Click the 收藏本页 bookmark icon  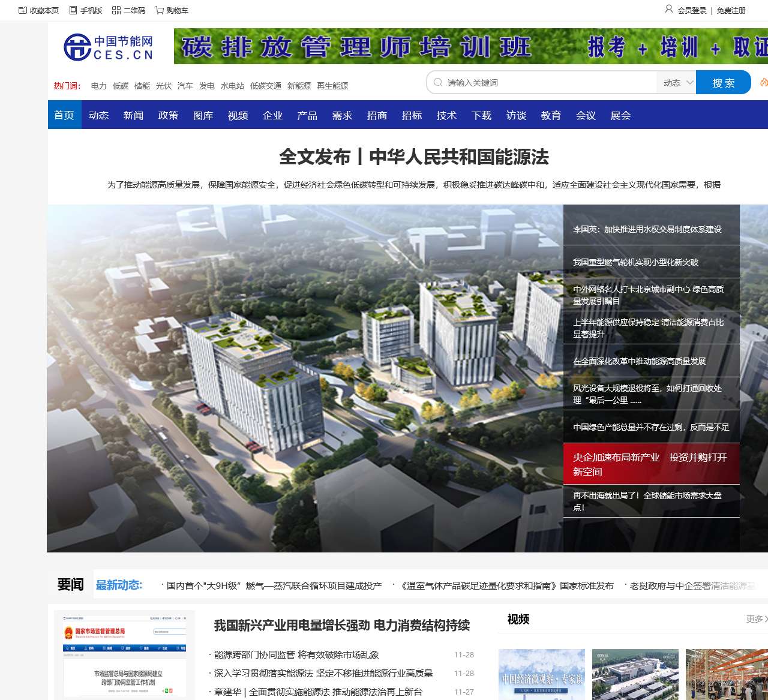[23, 10]
